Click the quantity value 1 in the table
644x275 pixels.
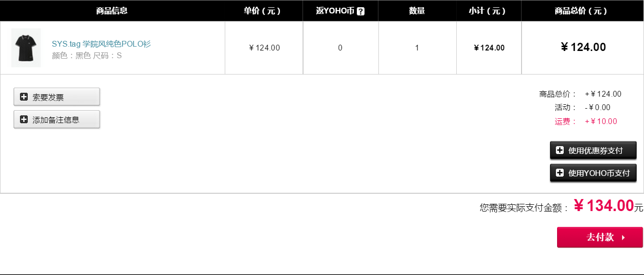[417, 48]
